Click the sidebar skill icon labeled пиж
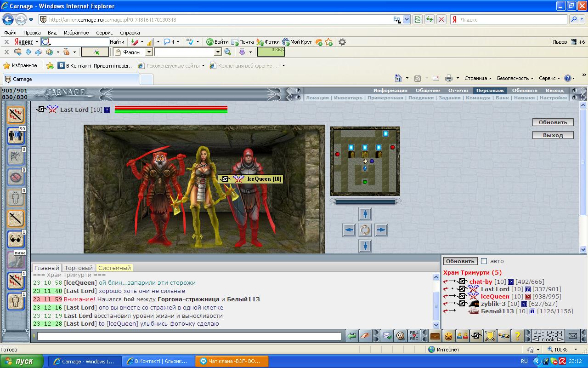Screen dimensions: 588x368 (16, 260)
